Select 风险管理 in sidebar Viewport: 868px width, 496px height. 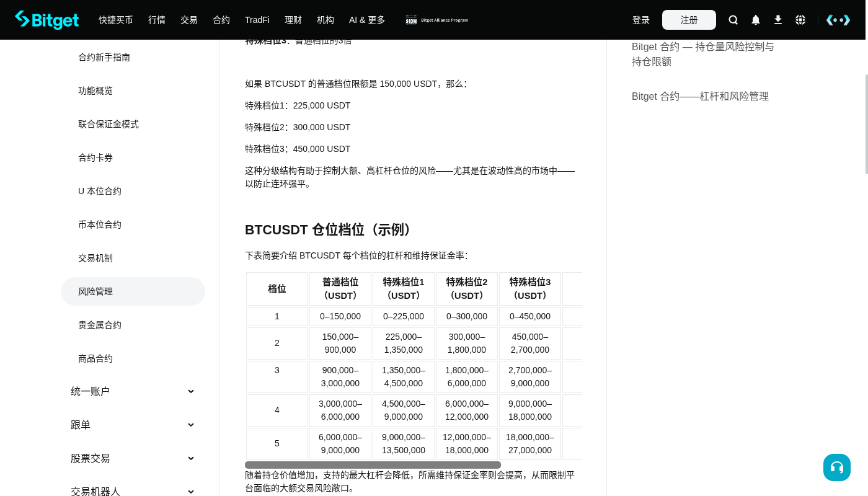pos(133,291)
